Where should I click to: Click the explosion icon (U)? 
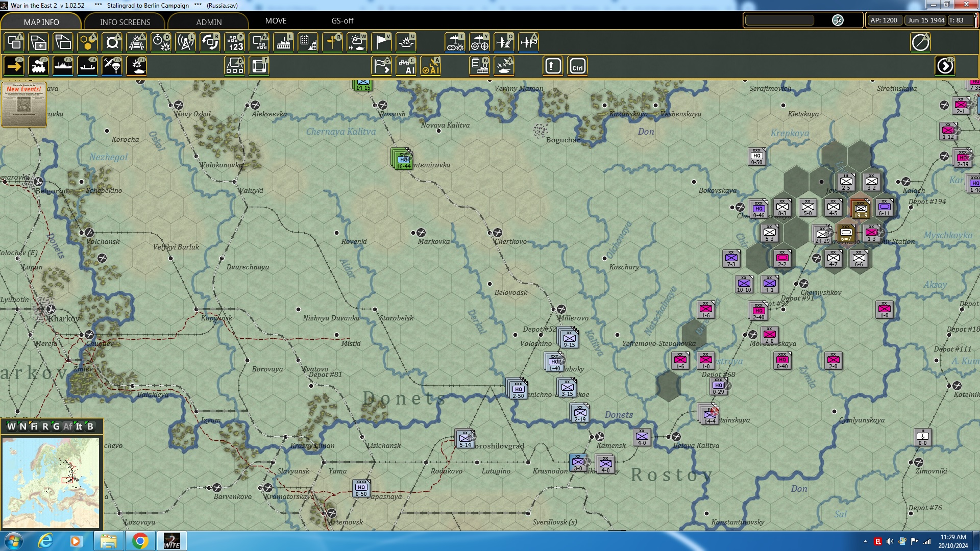tap(406, 42)
